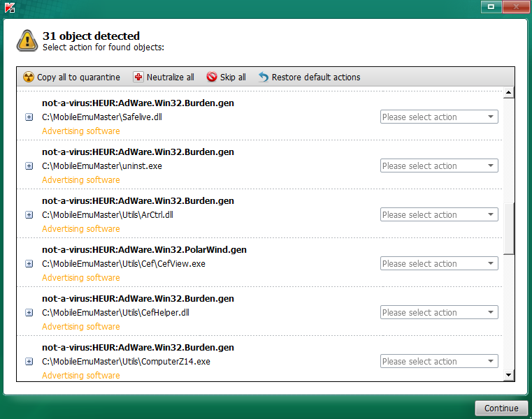The width and height of the screenshot is (532, 419).
Task: Click Burden.gen title above uninst.exe
Action: click(x=138, y=152)
